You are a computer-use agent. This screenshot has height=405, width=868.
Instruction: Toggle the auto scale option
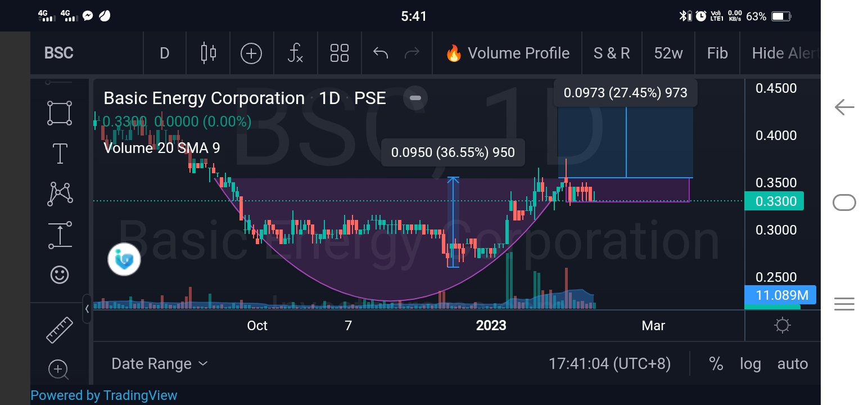(792, 363)
